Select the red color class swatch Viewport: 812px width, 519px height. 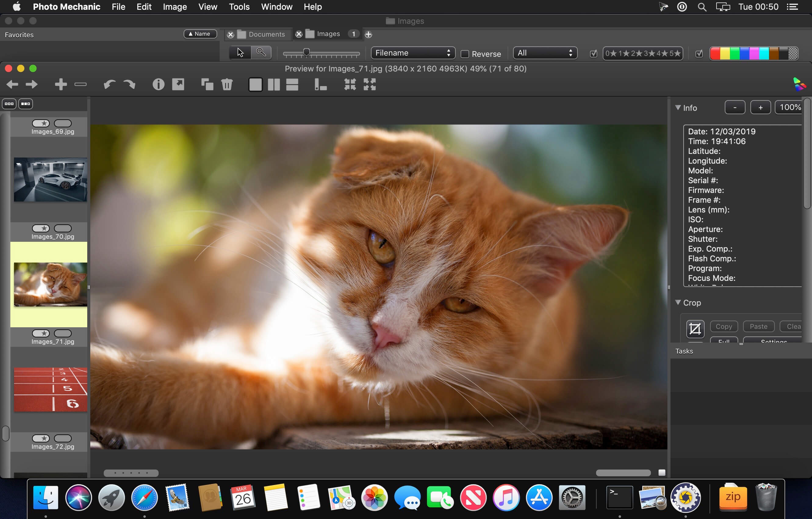(715, 53)
